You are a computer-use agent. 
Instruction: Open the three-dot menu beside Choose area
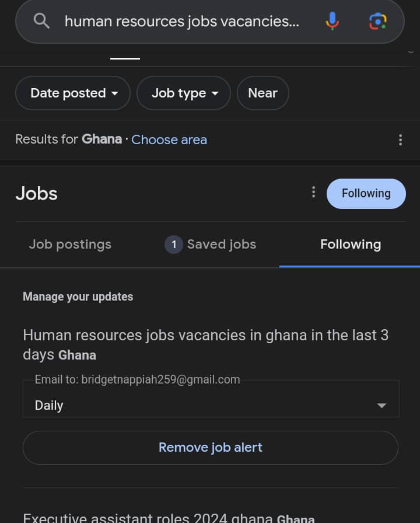pyautogui.click(x=400, y=140)
